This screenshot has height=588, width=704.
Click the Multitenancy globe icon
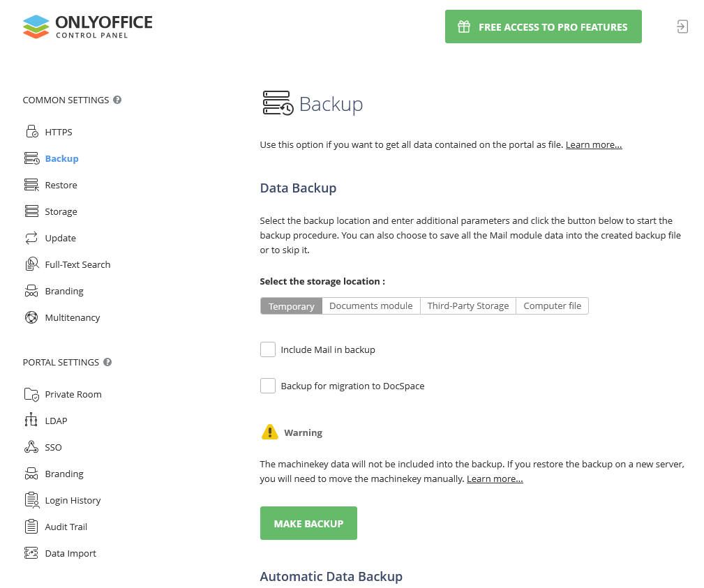(x=31, y=317)
